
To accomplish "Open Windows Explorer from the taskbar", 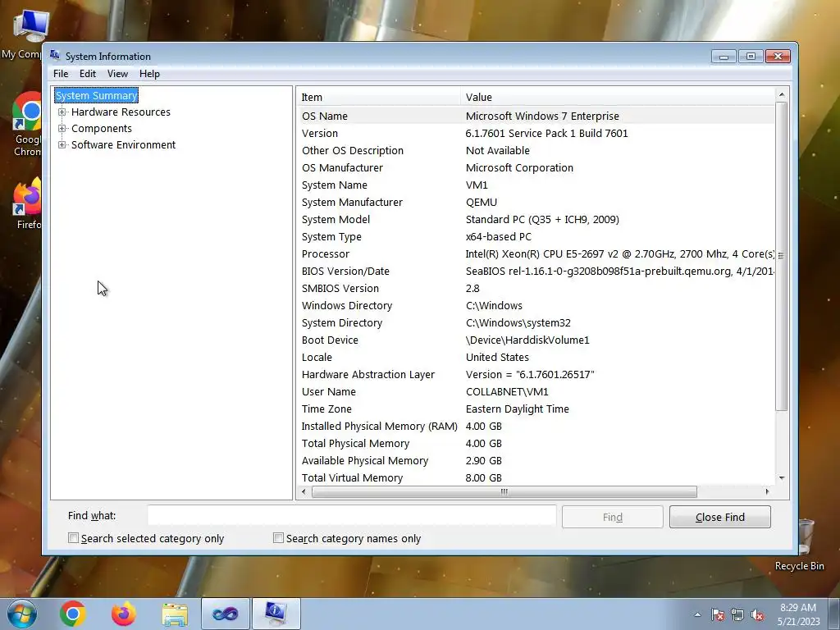I will pyautogui.click(x=175, y=614).
